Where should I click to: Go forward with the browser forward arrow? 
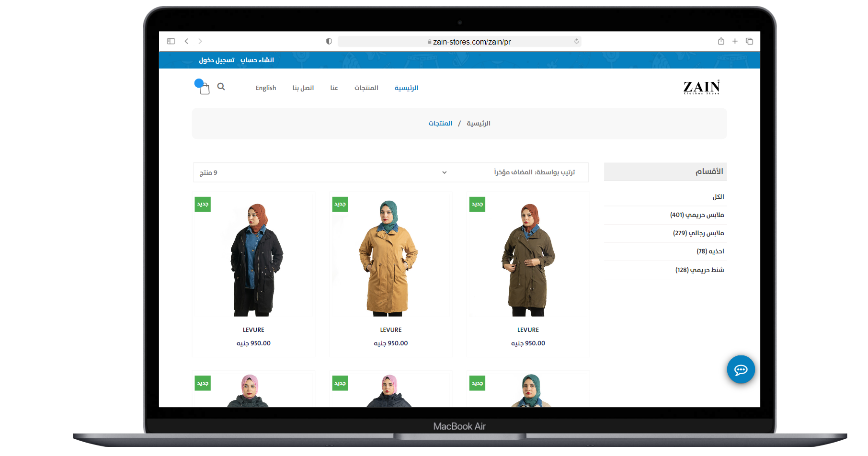pyautogui.click(x=200, y=41)
